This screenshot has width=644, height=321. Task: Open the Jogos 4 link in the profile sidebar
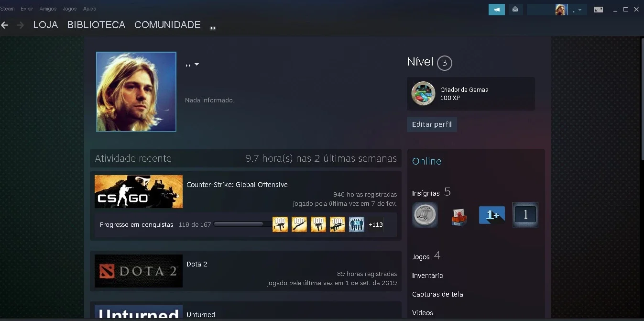click(426, 256)
